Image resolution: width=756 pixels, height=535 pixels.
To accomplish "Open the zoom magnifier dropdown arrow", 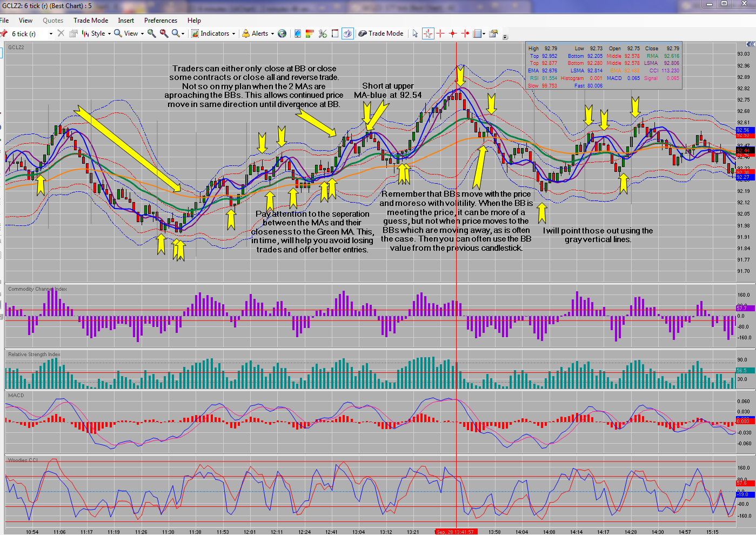I will click(x=183, y=34).
